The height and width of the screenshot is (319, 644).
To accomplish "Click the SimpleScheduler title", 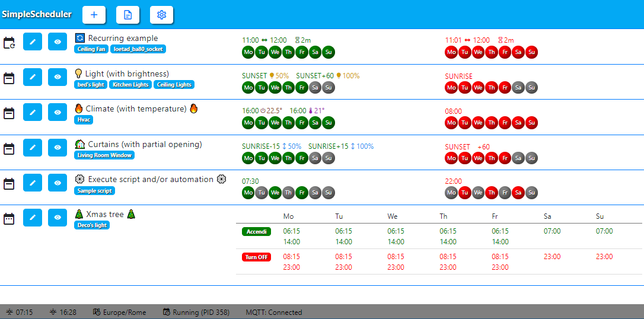I will 37,14.
